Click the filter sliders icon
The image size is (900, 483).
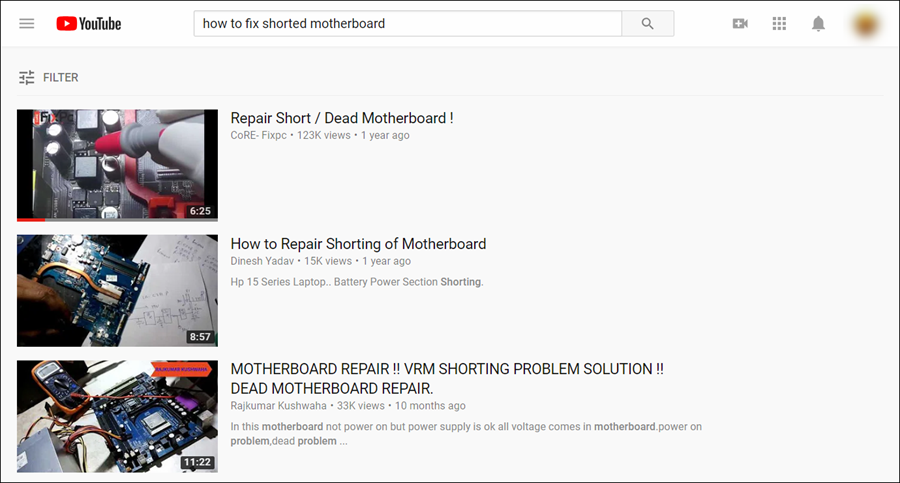26,78
